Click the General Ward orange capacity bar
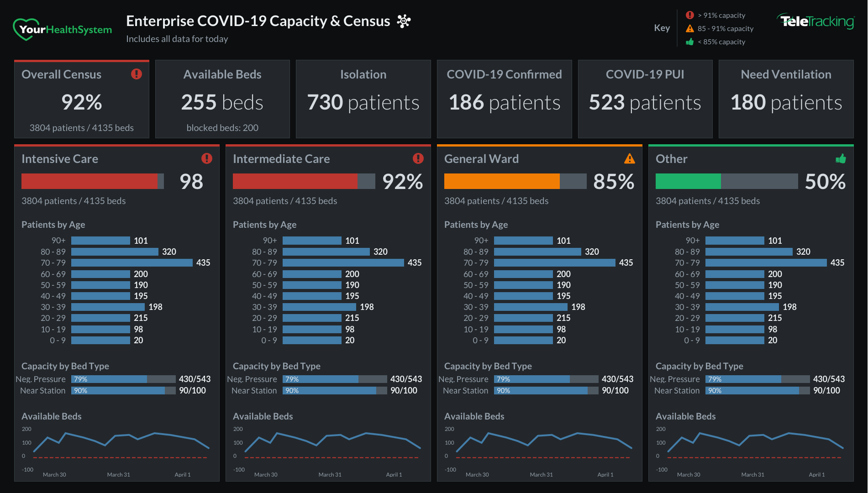The height and width of the screenshot is (493, 868). [501, 181]
